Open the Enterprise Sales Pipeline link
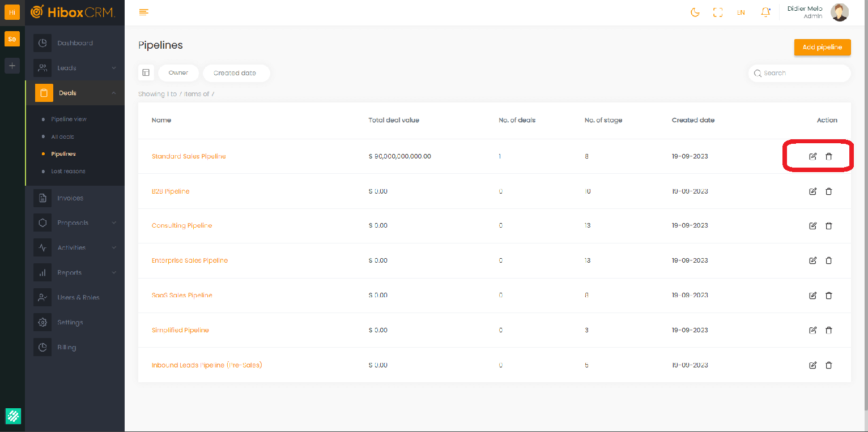Screen dimensions: 868x432 190,260
